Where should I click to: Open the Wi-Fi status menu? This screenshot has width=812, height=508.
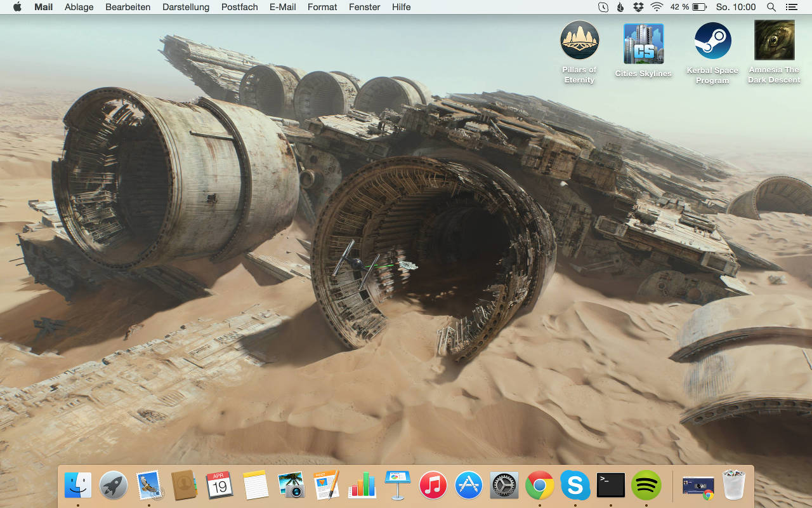tap(657, 7)
